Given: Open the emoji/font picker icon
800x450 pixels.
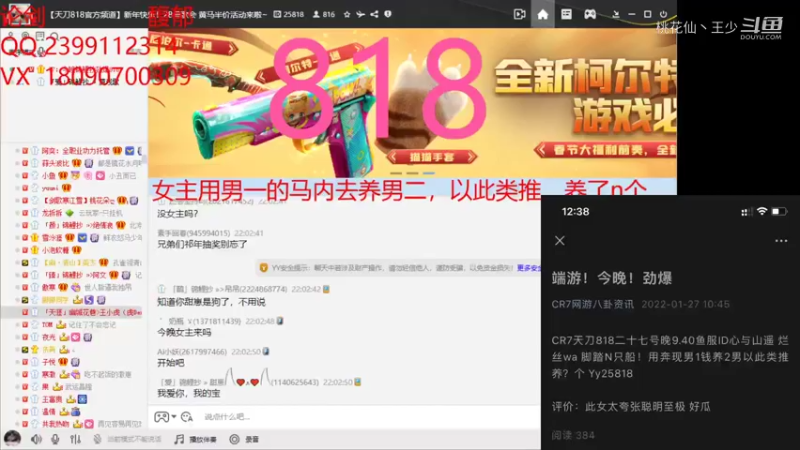Looking at the screenshot, I should click(x=187, y=417).
